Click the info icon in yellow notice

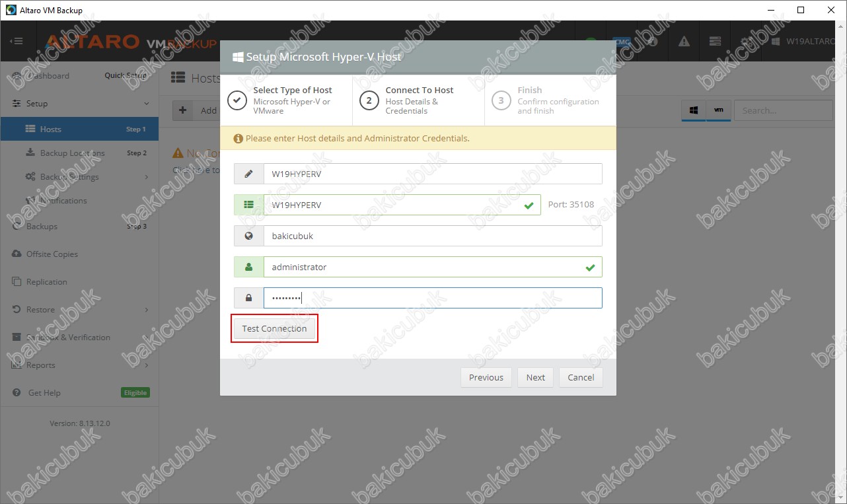point(238,139)
